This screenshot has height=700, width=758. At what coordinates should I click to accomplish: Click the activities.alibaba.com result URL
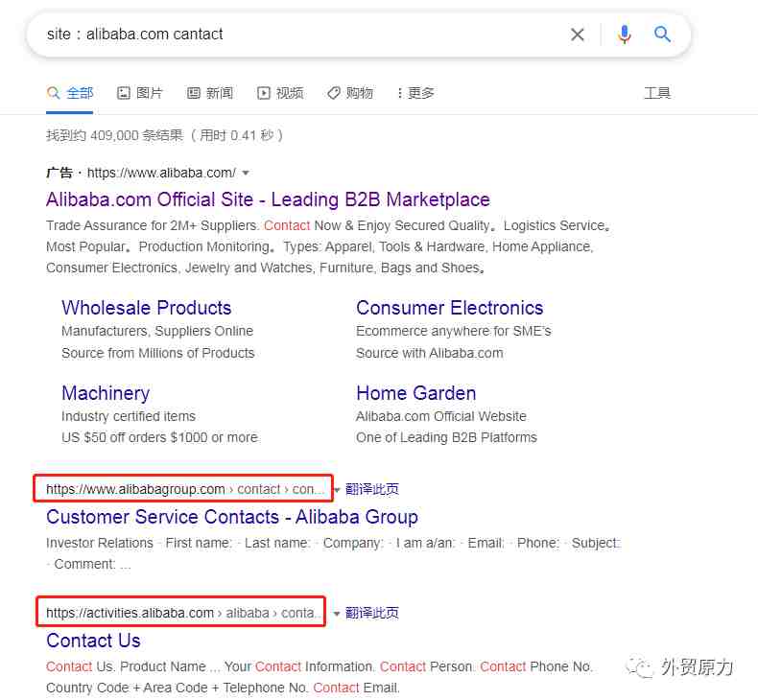pyautogui.click(x=183, y=613)
